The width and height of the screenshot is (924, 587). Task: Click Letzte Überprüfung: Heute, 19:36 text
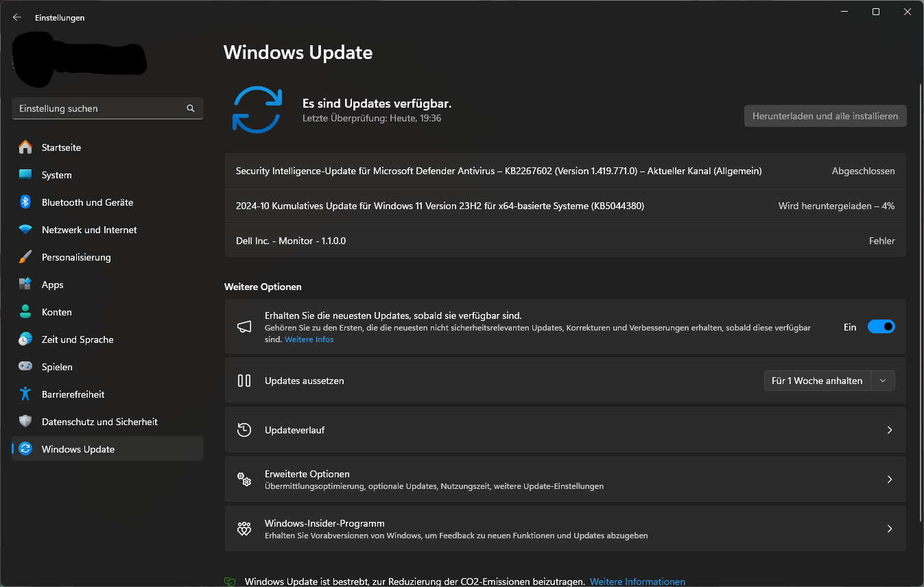point(372,118)
